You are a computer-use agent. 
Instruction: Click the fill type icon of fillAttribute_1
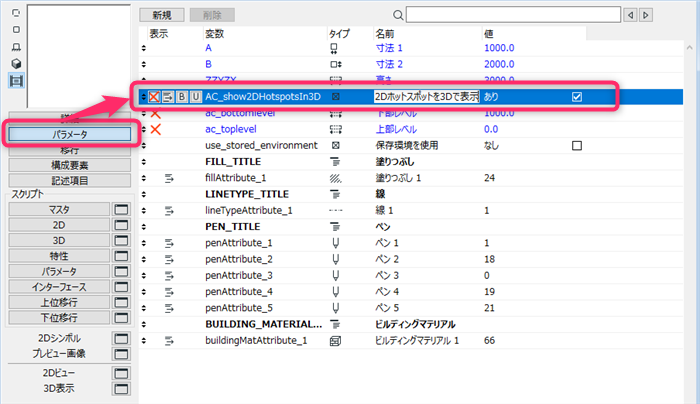[x=336, y=178]
